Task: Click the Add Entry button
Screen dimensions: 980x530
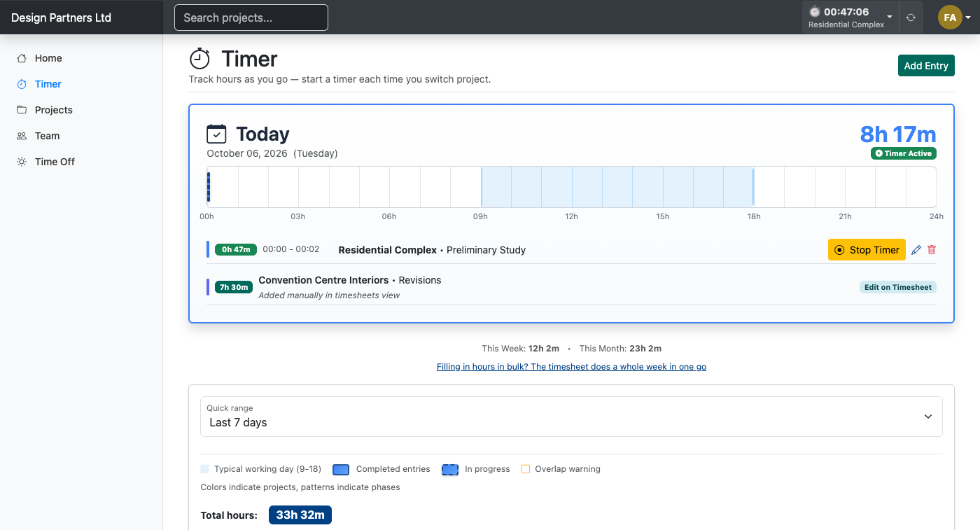Action: 926,66
